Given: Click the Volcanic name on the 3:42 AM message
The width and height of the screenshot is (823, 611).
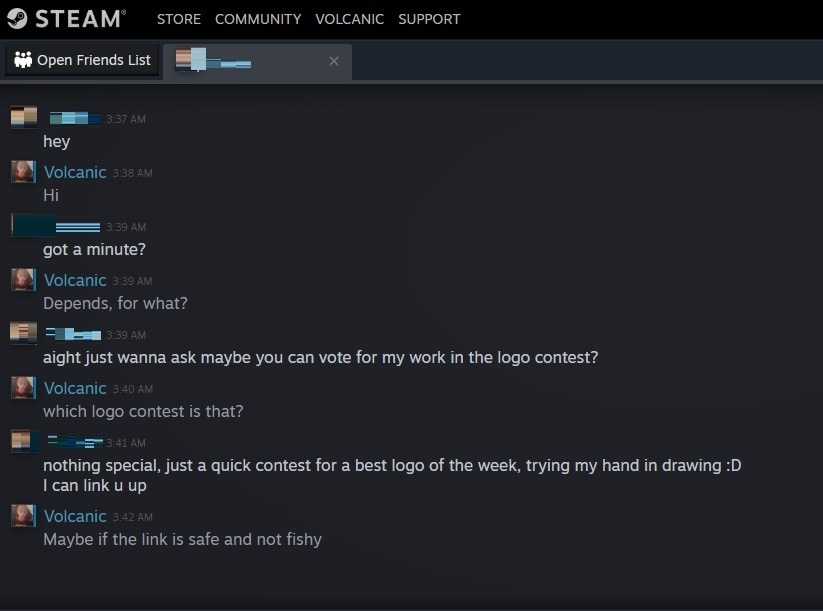Looking at the screenshot, I should pos(75,516).
